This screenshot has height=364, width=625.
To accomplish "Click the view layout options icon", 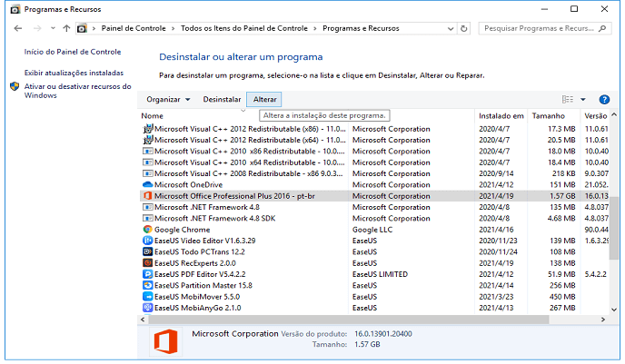I will click(568, 99).
